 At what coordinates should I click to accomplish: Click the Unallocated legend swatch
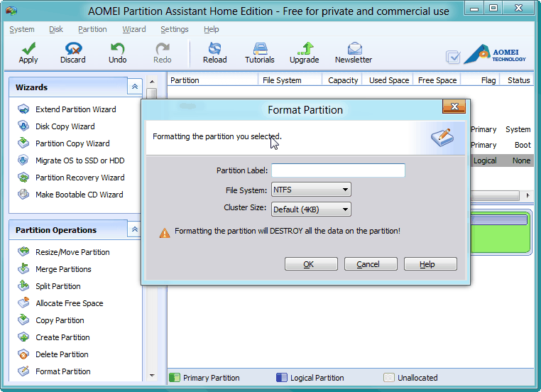coord(389,378)
